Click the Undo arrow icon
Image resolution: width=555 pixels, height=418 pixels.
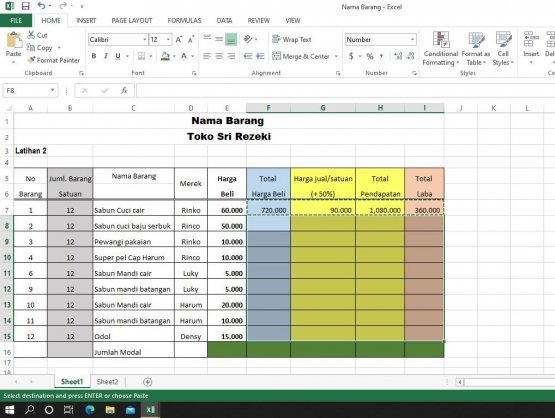coord(41,6)
